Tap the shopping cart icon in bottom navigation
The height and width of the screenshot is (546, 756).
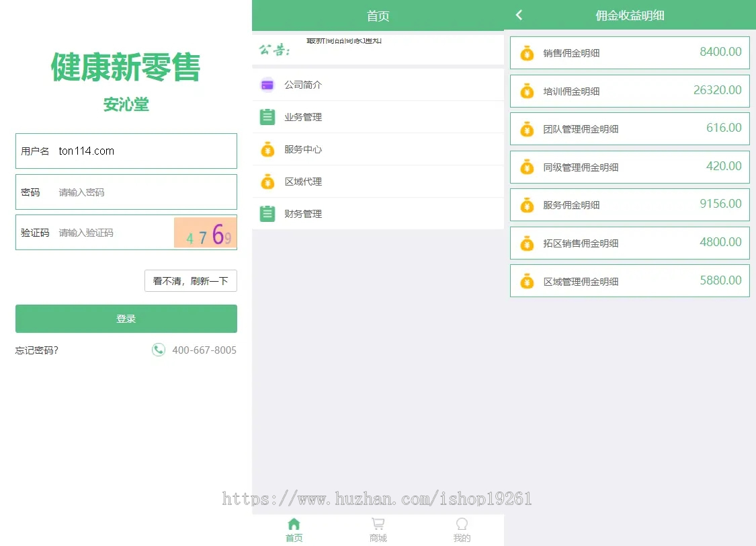378,524
